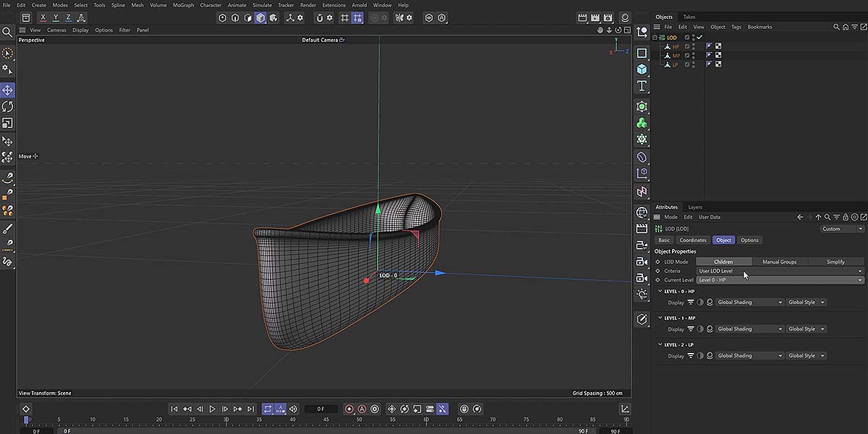Click current frame field showing 0 F
The width and height of the screenshot is (868, 434).
click(x=321, y=409)
